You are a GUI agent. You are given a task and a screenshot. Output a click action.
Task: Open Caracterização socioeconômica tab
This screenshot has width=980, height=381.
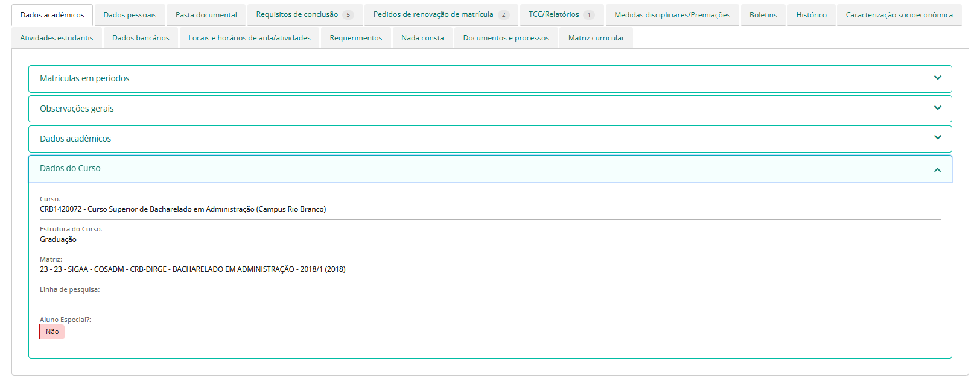[899, 15]
